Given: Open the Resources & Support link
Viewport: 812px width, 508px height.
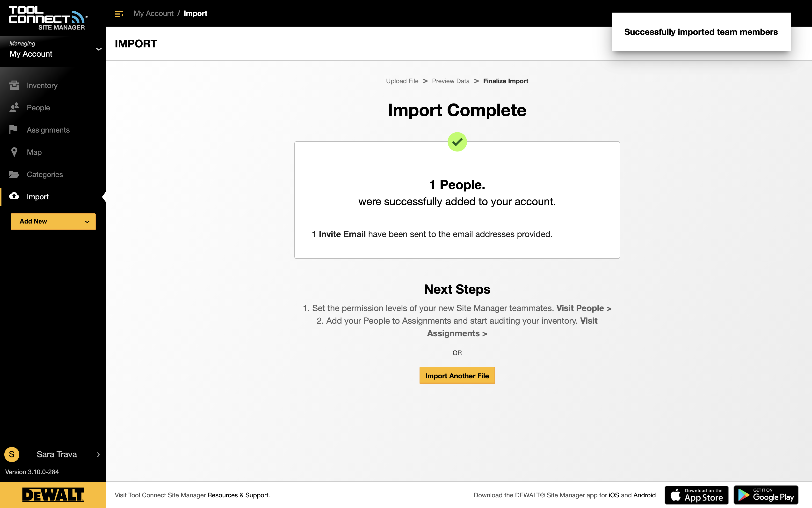Looking at the screenshot, I should 238,495.
